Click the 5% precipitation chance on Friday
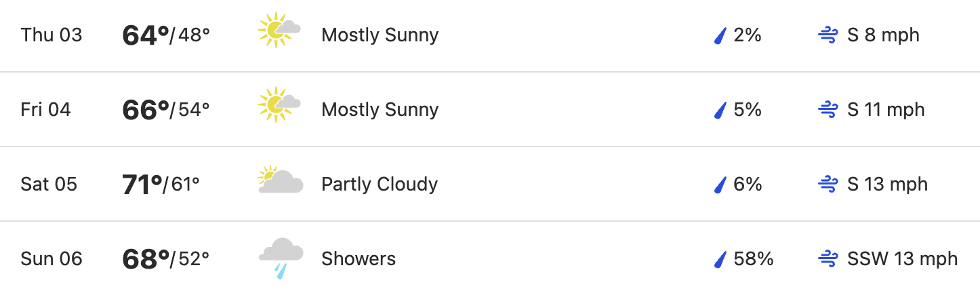The width and height of the screenshot is (980, 293). tap(748, 110)
